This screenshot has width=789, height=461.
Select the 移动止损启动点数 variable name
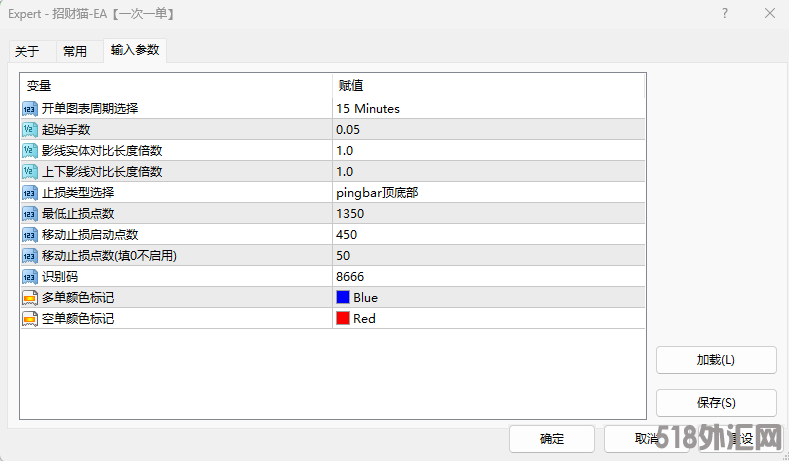pyautogui.click(x=90, y=235)
